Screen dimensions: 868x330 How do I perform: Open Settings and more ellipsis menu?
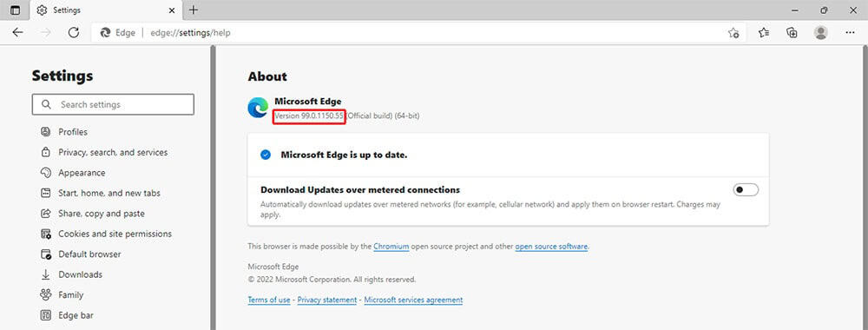click(851, 33)
